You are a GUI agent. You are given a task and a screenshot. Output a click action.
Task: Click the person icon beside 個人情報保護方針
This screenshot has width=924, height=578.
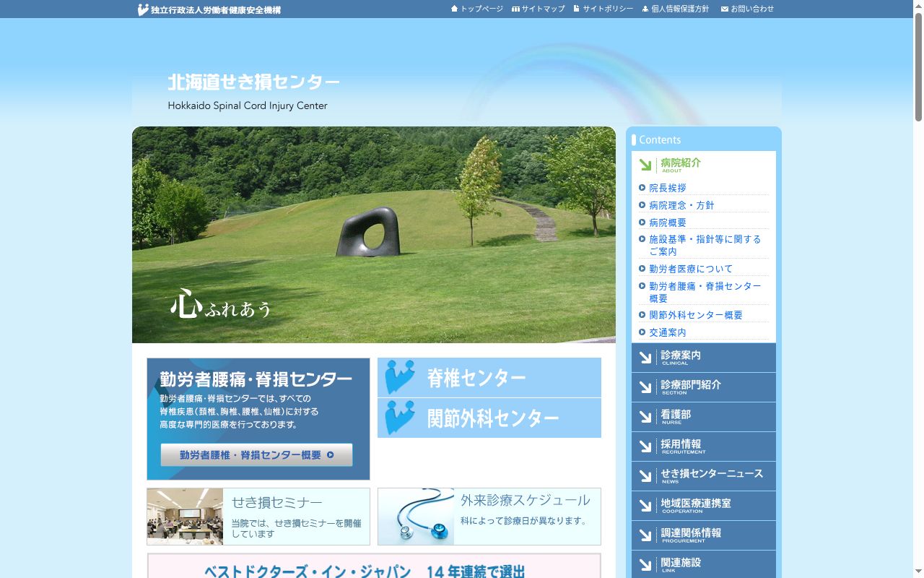645,9
